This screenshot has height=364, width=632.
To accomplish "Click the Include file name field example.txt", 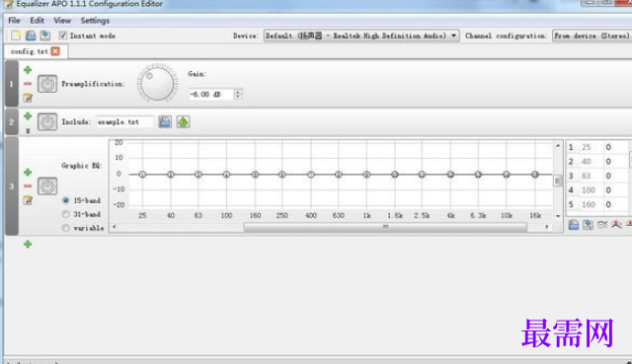I will 125,121.
